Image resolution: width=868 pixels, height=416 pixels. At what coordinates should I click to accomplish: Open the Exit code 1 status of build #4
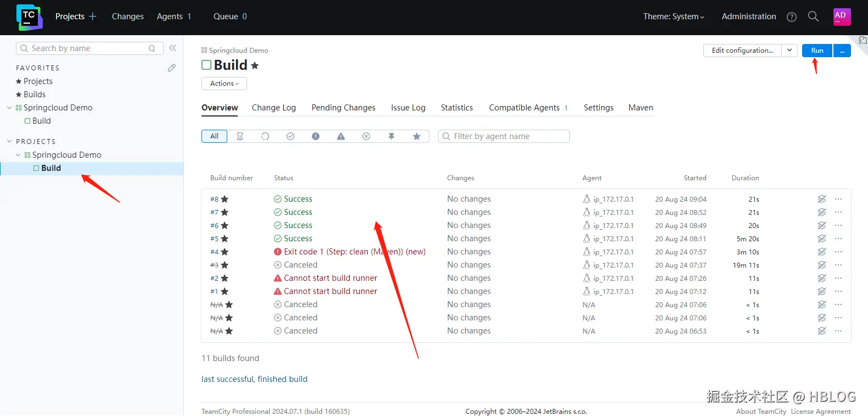(355, 252)
